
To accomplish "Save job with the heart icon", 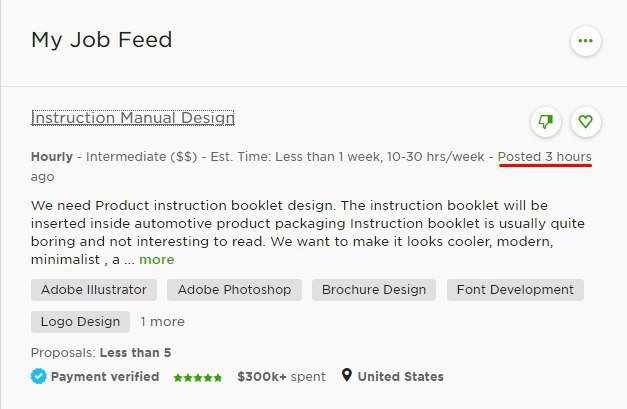I will tap(586, 122).
